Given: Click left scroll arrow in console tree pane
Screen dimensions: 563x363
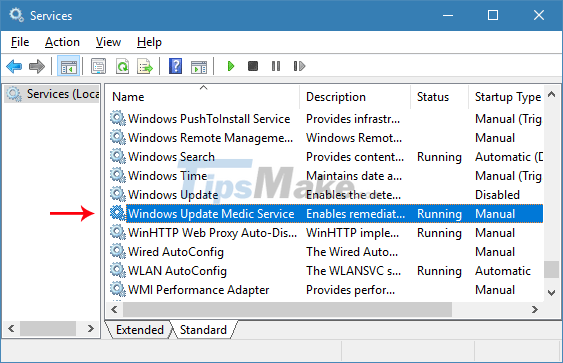Looking at the screenshot, I should pos(11,329).
